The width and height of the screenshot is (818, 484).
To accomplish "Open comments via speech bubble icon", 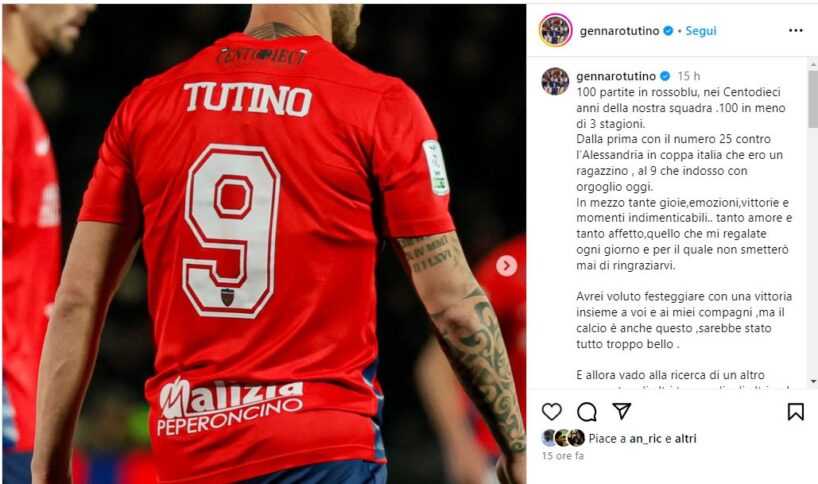I will click(587, 412).
